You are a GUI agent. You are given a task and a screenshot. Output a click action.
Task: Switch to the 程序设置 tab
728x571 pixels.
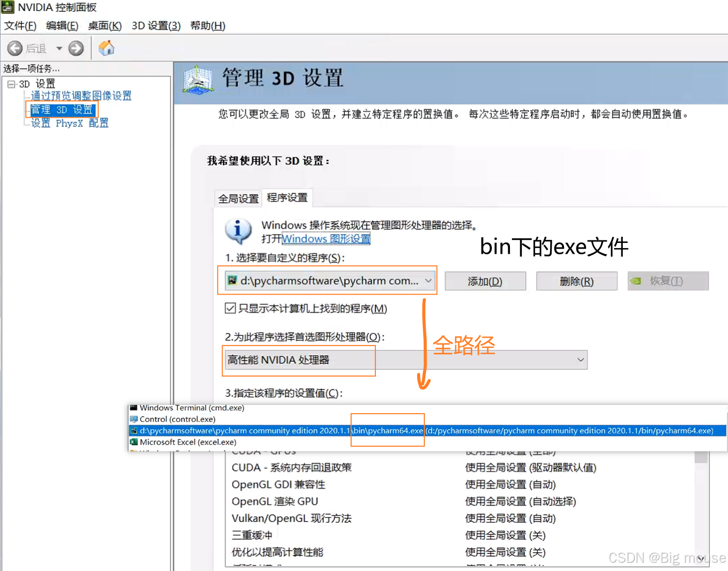click(x=287, y=198)
